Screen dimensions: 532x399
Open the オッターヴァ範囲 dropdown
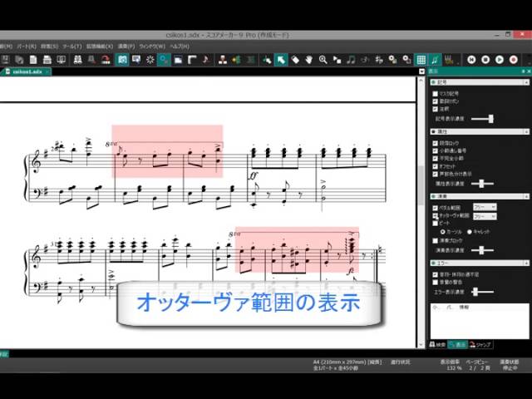pos(485,216)
